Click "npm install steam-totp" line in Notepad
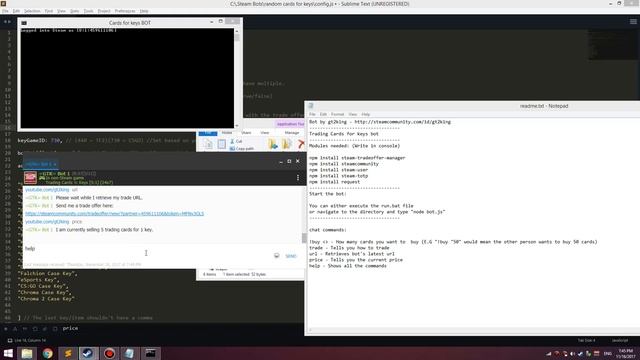This screenshot has height=360, width=640. [338, 176]
